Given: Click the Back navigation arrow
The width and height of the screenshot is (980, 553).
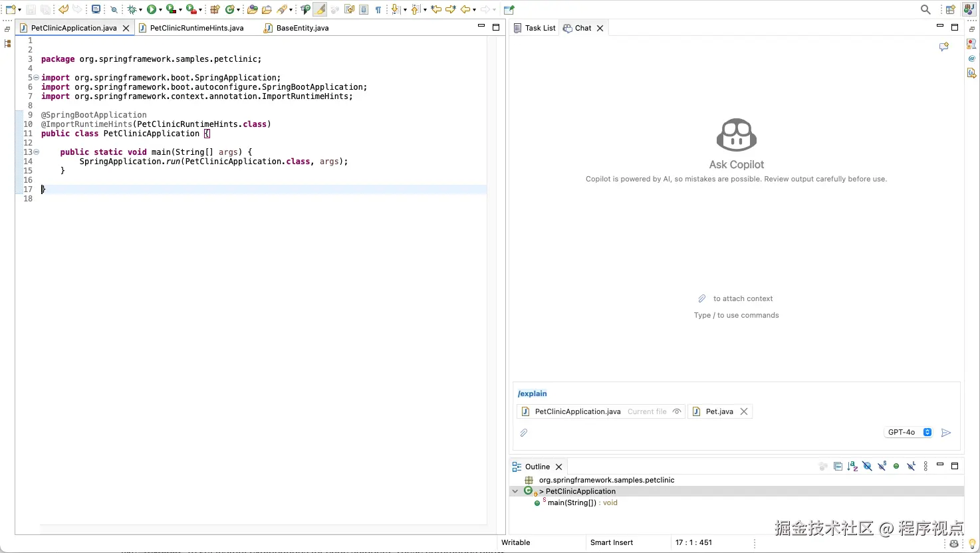Looking at the screenshot, I should pos(465,9).
